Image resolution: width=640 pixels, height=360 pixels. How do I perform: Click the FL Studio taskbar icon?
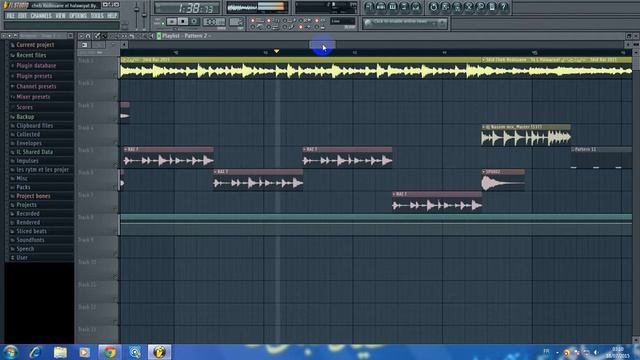click(159, 352)
